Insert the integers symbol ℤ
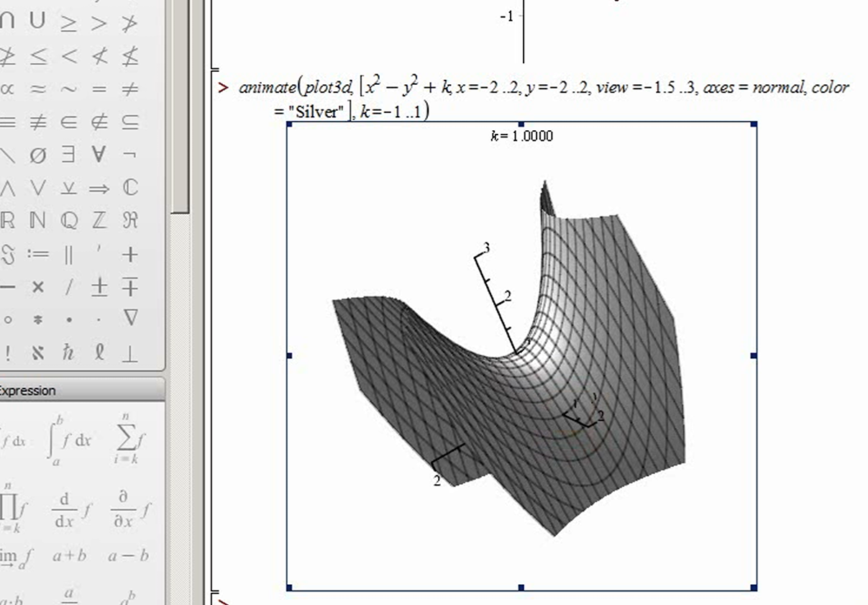Screen dimensions: 868x605 click(x=99, y=221)
